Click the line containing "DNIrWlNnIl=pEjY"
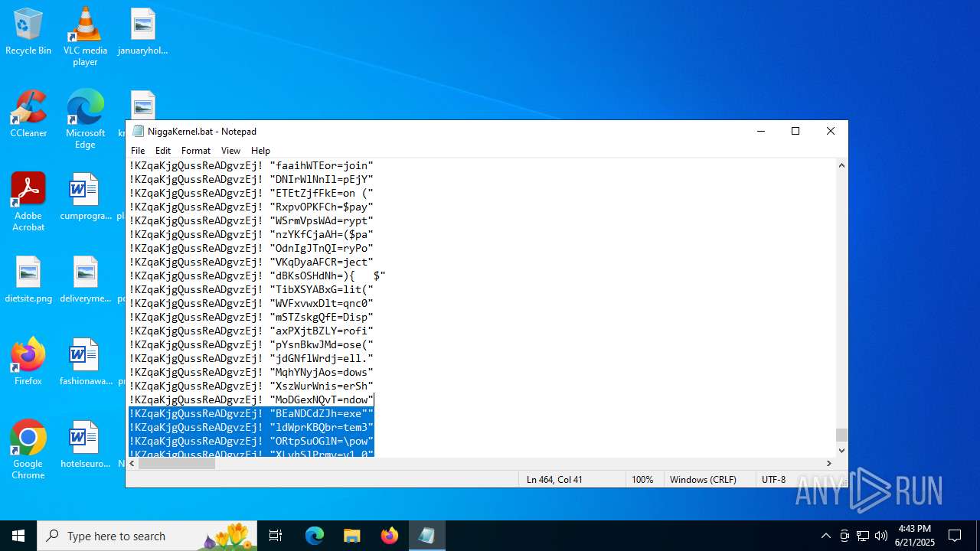Screen dimensions: 980x551 251,179
